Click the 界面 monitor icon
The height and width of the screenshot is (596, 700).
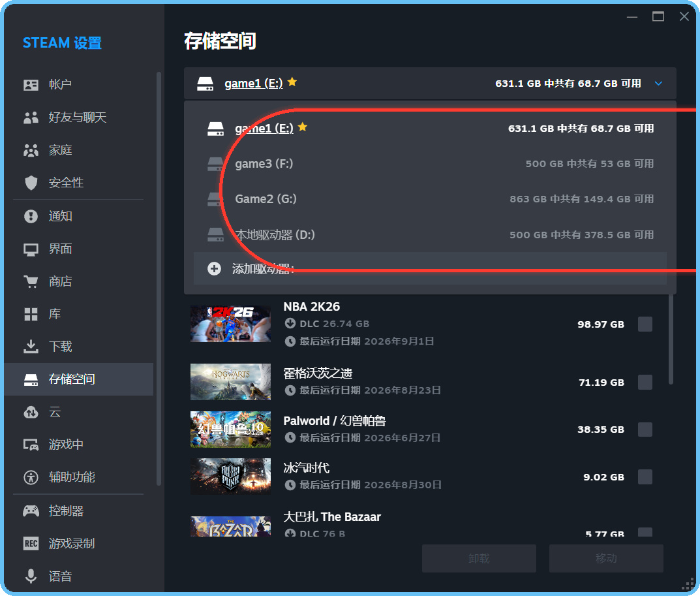(31, 249)
